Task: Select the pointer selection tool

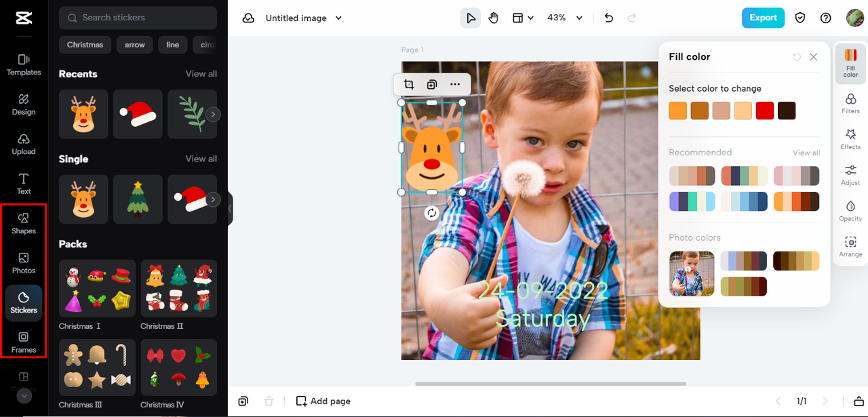Action: [x=470, y=18]
